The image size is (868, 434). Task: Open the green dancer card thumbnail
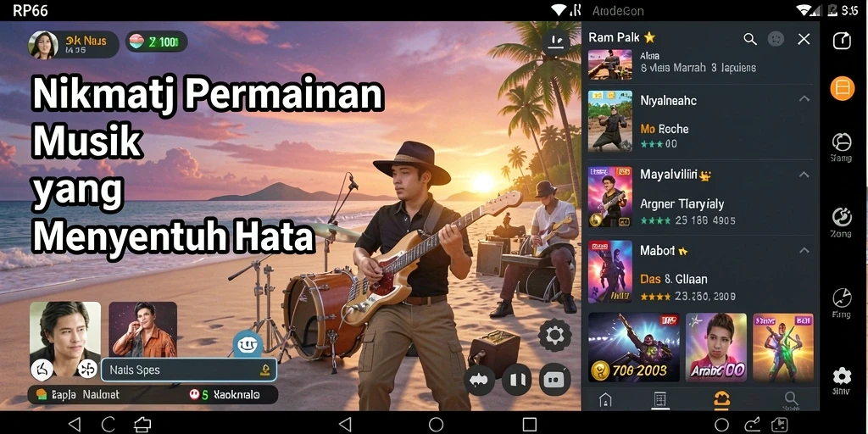[783, 347]
